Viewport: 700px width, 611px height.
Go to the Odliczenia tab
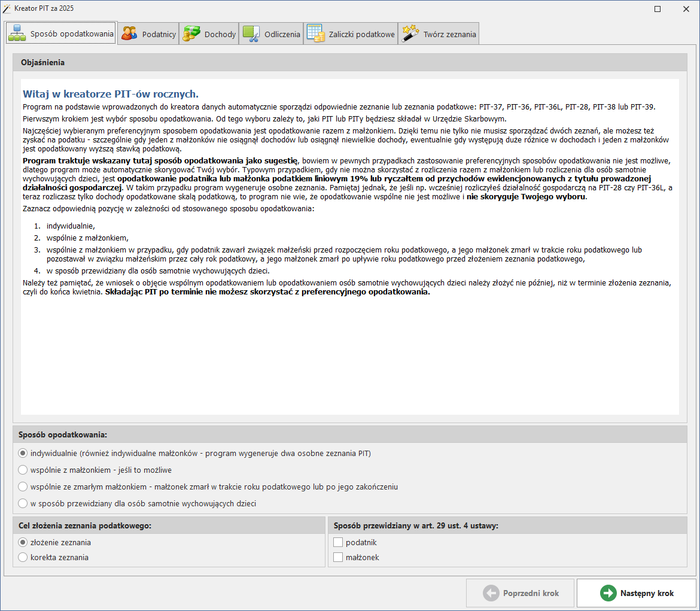tap(272, 34)
